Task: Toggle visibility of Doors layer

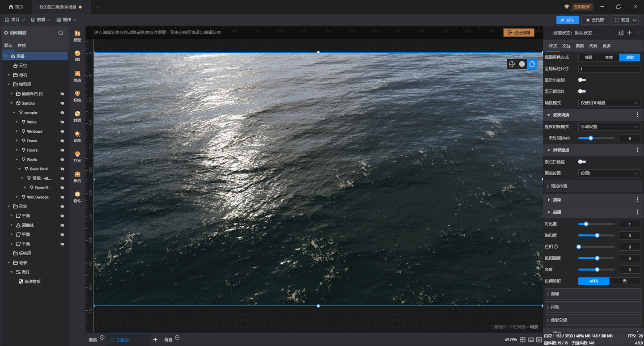Action: (63, 141)
